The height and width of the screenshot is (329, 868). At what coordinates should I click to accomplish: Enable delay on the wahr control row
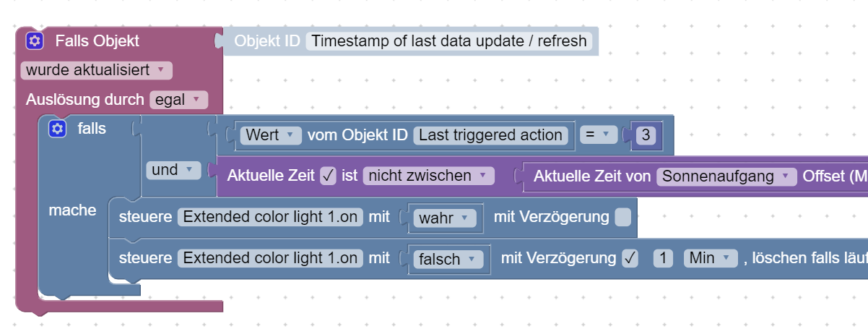(x=622, y=217)
